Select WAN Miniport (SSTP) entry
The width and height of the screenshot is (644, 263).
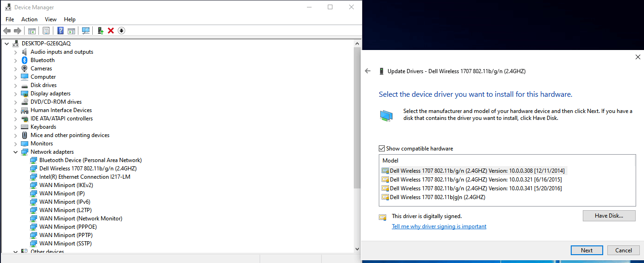66,244
